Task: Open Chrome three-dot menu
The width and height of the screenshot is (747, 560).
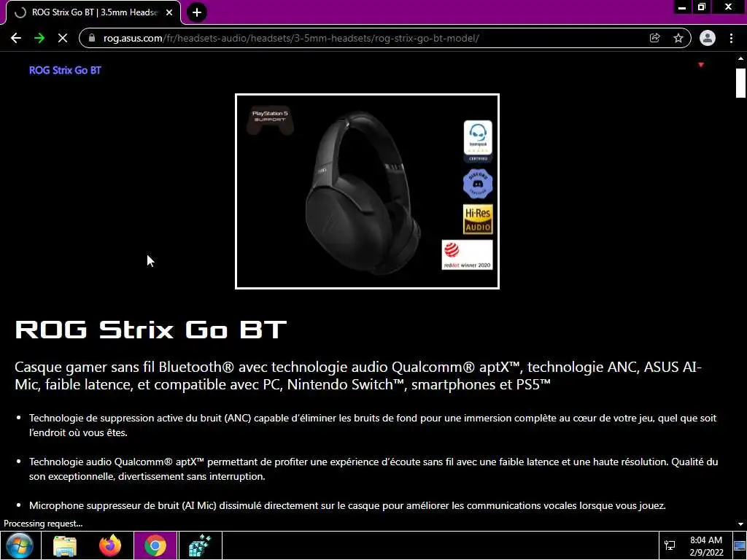Action: pos(731,38)
